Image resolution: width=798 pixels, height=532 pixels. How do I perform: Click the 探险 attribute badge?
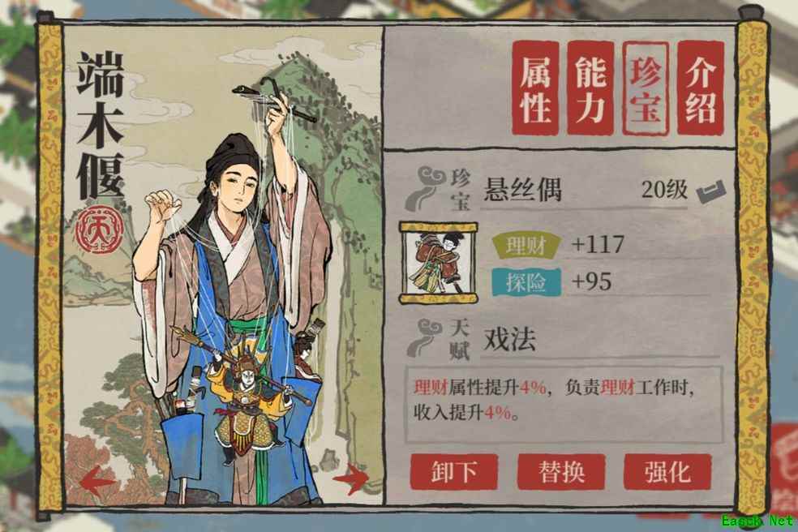(526, 282)
